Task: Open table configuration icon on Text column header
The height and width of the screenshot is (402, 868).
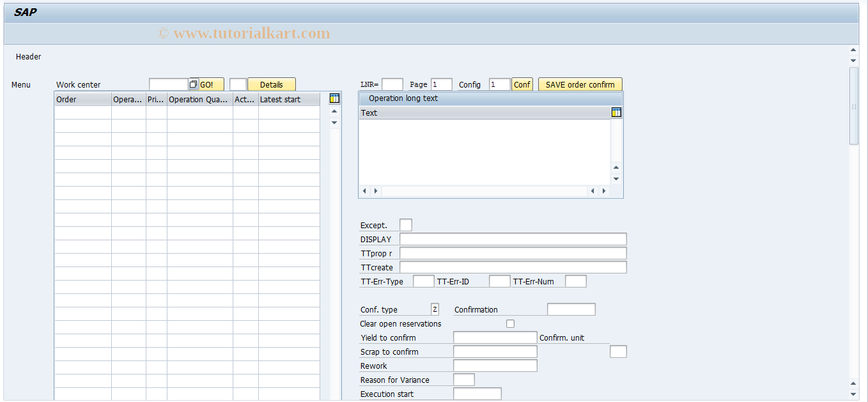Action: [x=616, y=112]
